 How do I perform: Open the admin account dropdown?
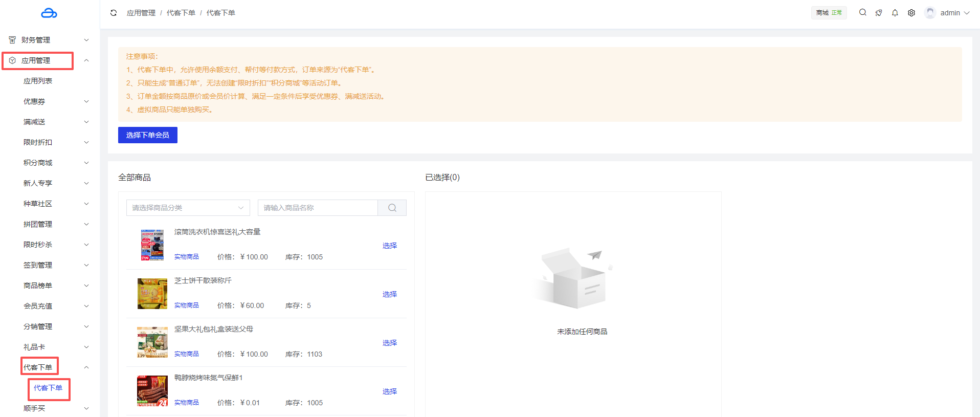954,13
